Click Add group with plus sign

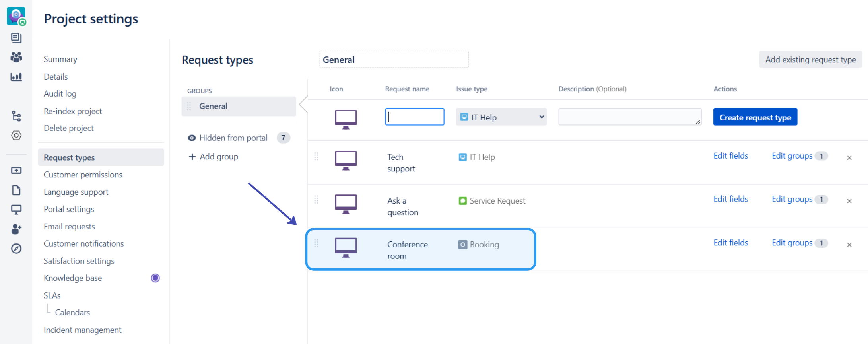(214, 157)
